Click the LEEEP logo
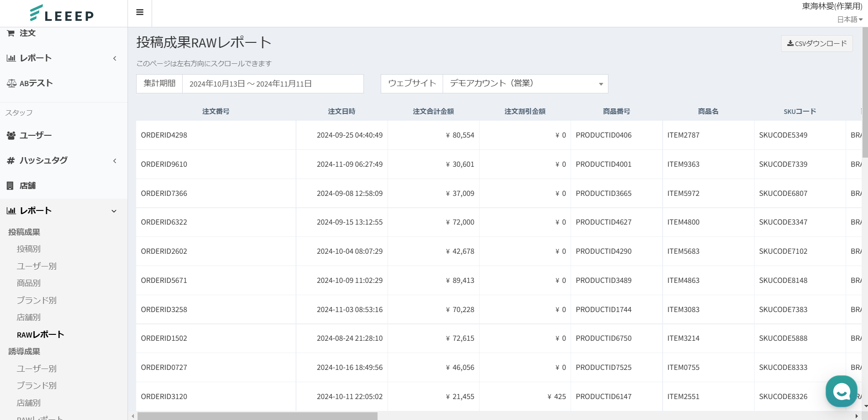Viewport: 868px width, 420px height. (x=62, y=13)
